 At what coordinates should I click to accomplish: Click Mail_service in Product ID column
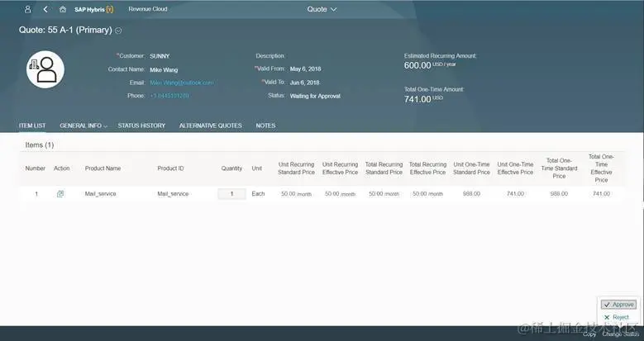coord(173,194)
